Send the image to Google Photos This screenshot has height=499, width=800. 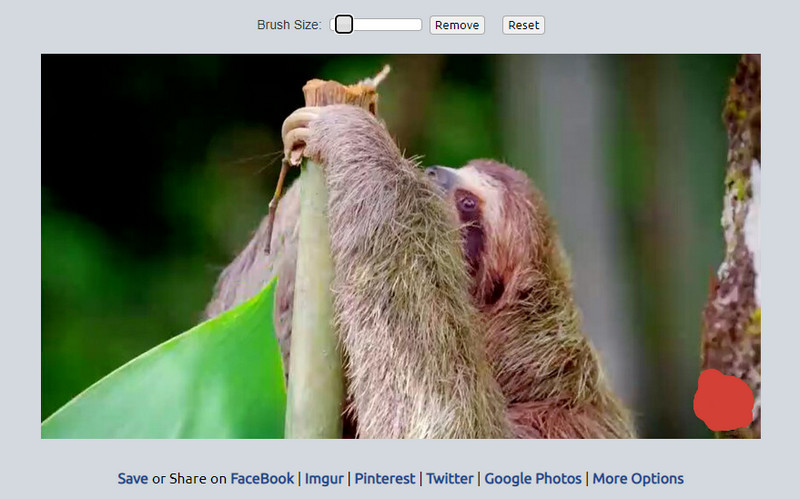pos(532,478)
